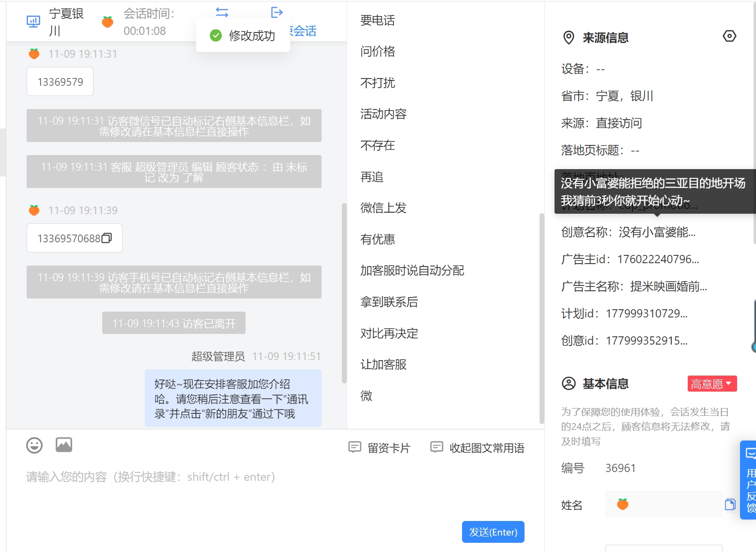Click the 省市 value 宁夏，银川
Screen dimensions: 756x552
click(x=625, y=96)
